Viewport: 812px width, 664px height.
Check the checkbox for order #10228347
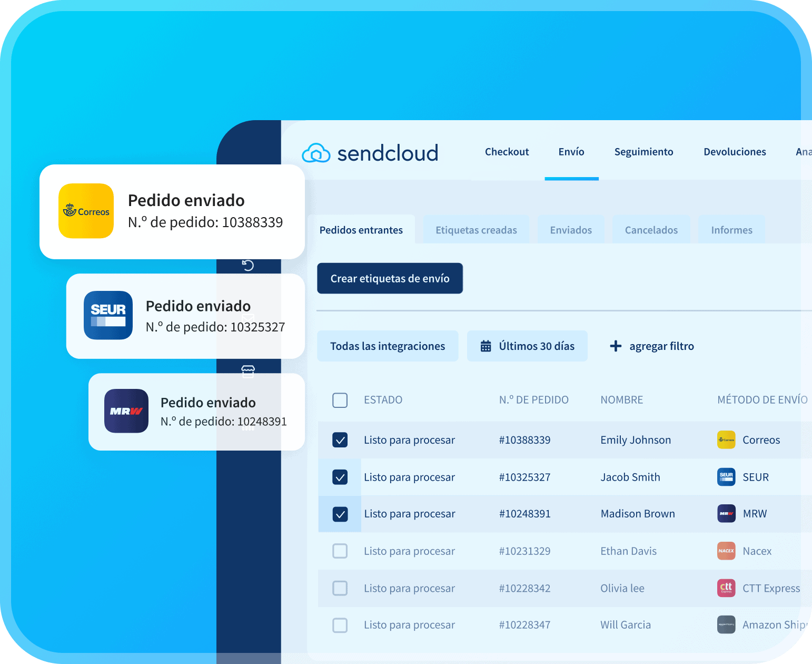pos(340,625)
